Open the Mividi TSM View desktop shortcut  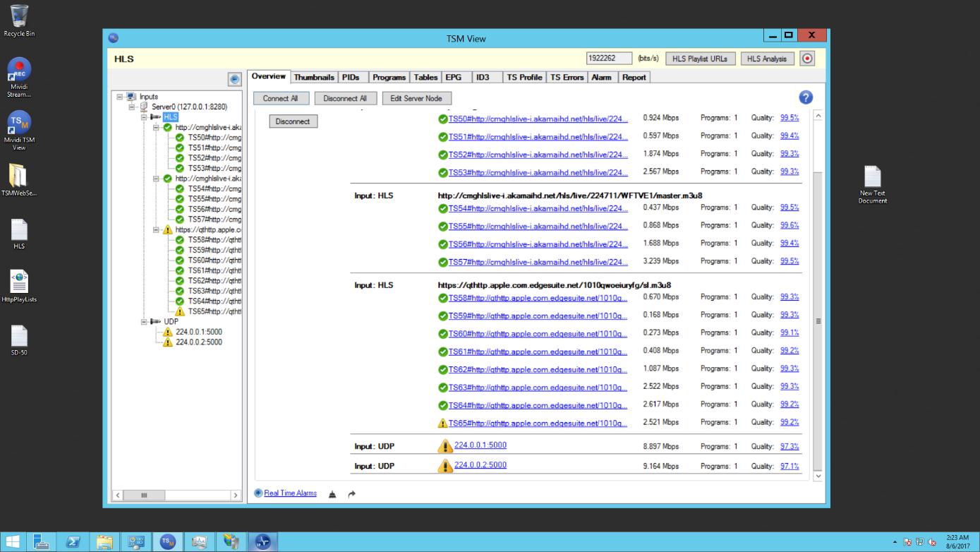tap(19, 123)
